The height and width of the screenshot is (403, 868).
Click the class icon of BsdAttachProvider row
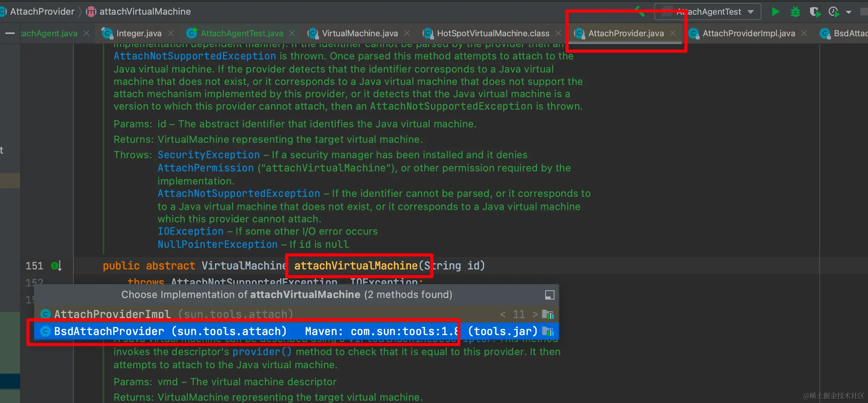(46, 331)
